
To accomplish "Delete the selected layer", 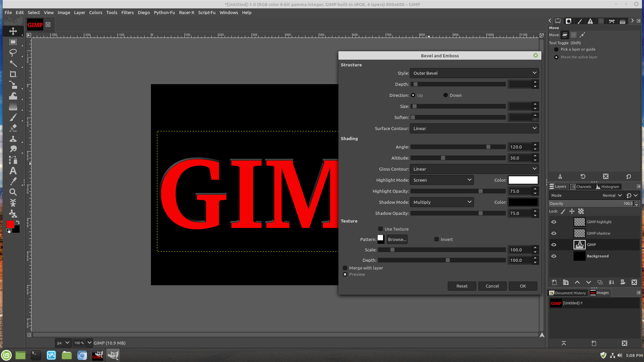I will [634, 282].
